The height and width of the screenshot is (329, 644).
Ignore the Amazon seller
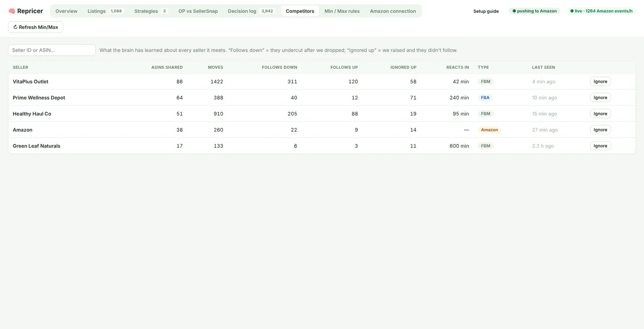pos(600,130)
